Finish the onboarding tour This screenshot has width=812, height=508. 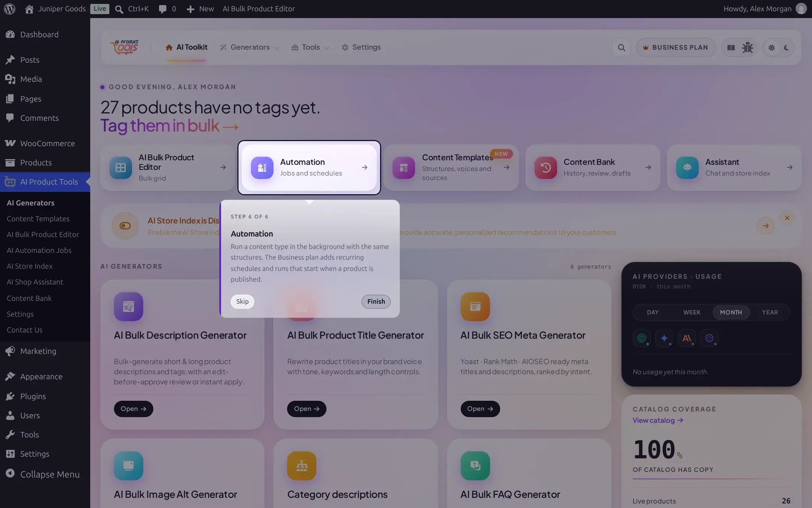(376, 301)
